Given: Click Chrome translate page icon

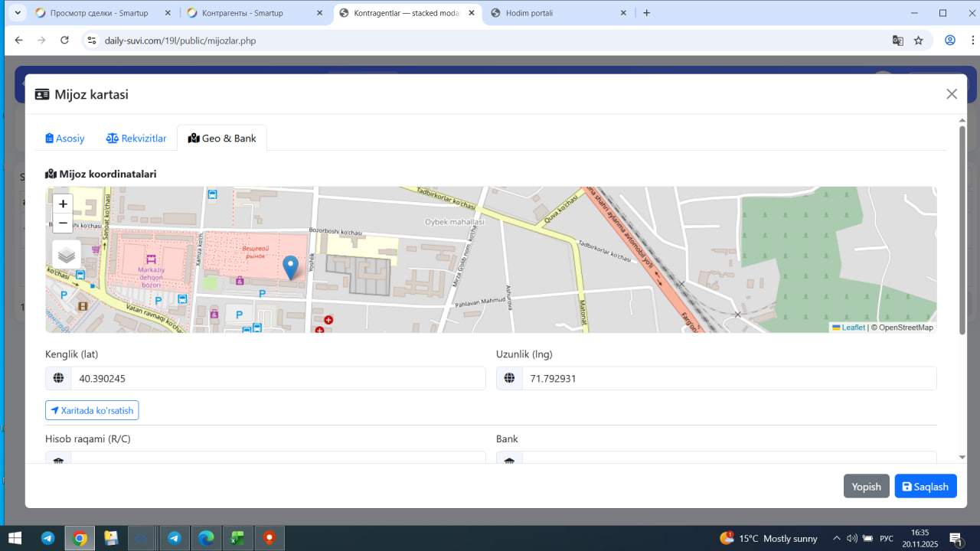Looking at the screenshot, I should point(898,41).
